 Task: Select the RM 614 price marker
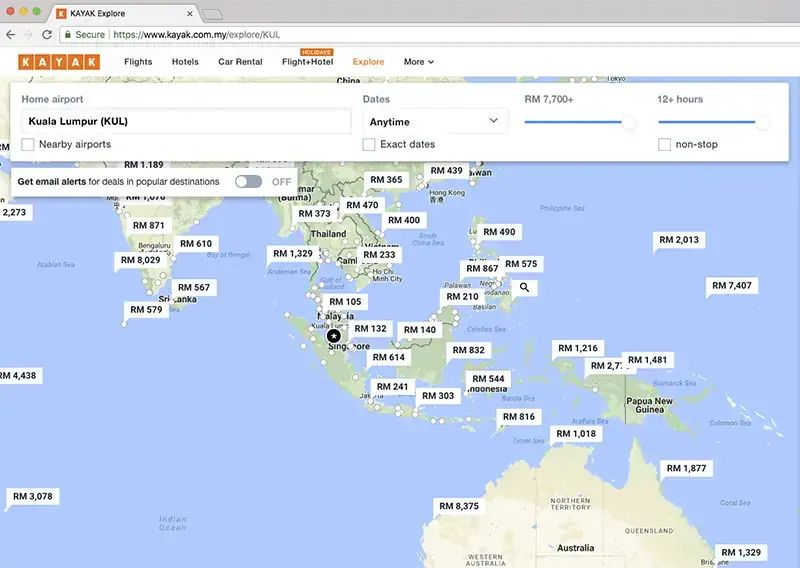pos(389,357)
